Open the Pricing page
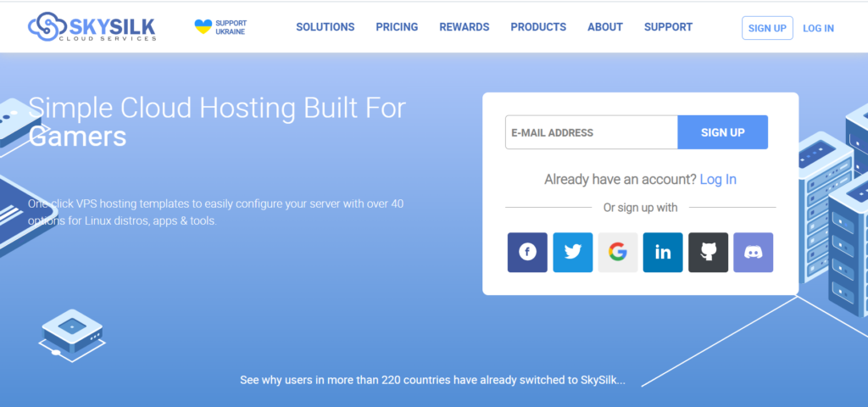868x407 pixels. (397, 27)
